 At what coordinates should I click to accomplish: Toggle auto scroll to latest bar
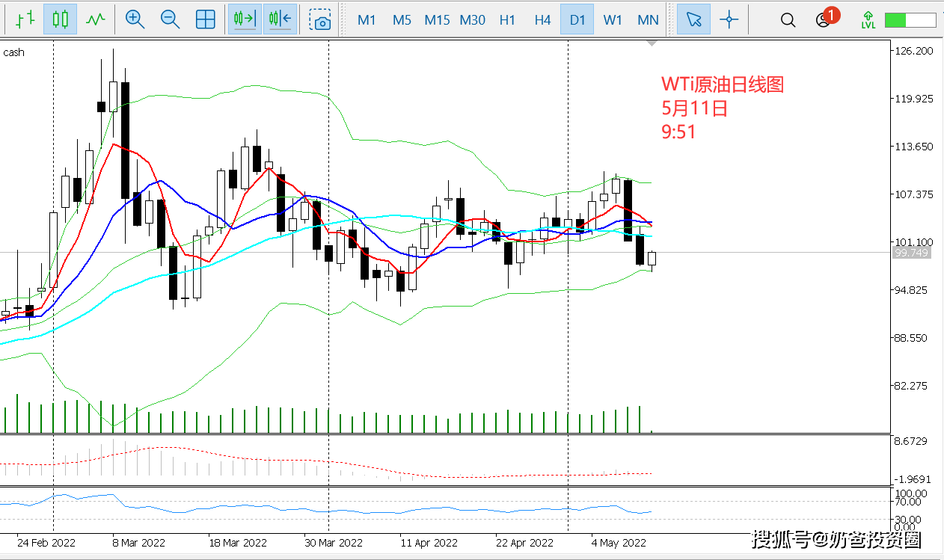pos(245,19)
